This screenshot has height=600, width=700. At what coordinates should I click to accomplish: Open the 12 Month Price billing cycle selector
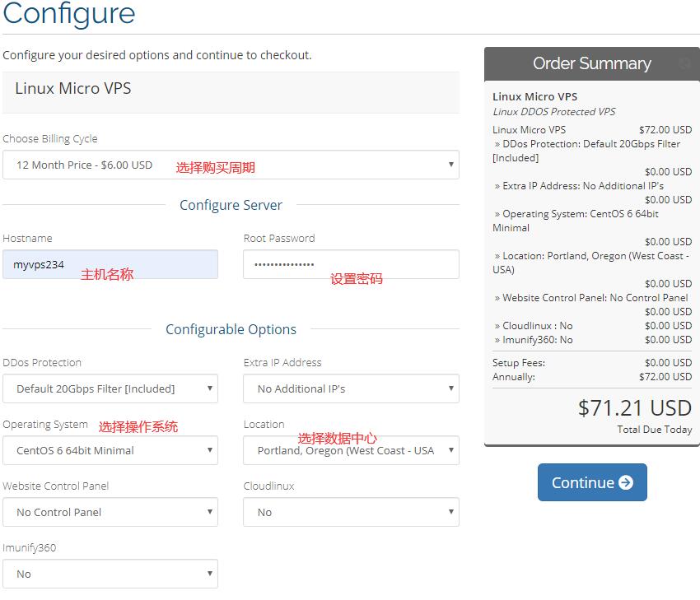[x=231, y=165]
